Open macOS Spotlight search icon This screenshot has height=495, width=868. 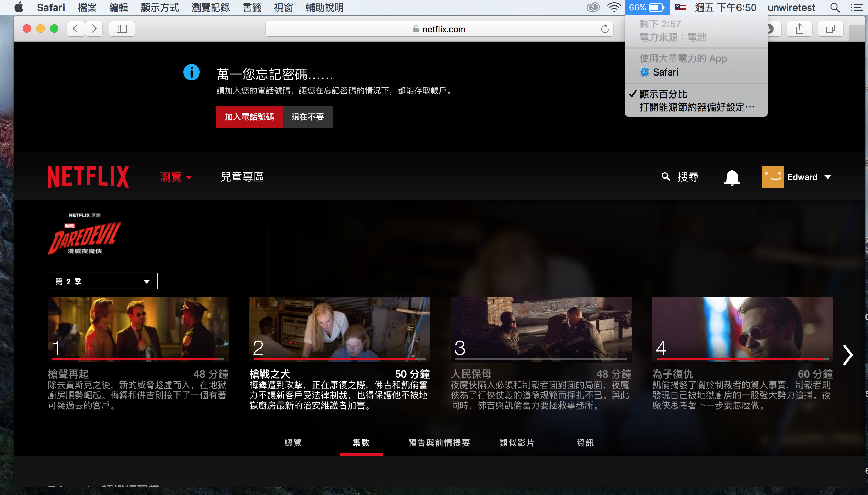[835, 8]
